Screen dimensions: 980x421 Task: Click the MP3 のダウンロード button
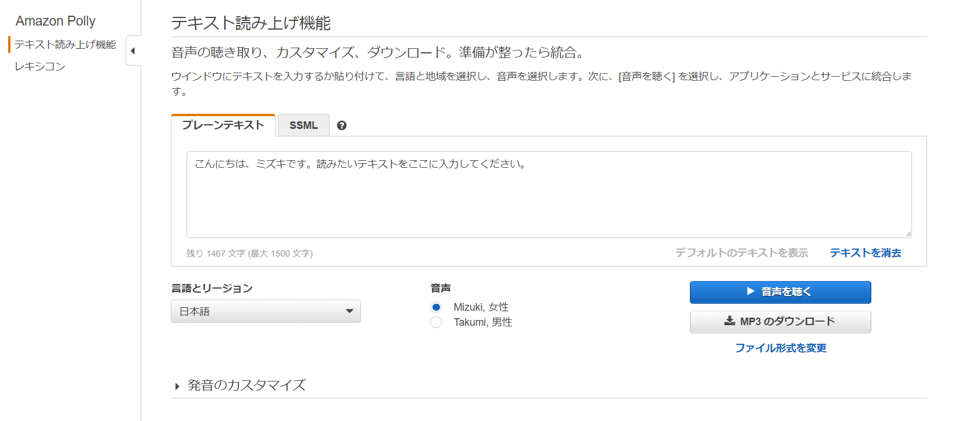[780, 322]
